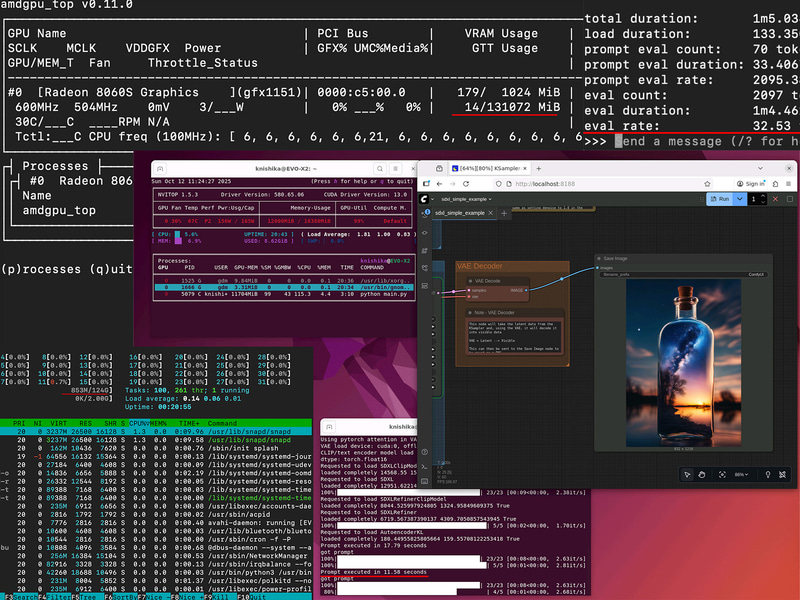Image resolution: width=800 pixels, height=600 pixels.
Task: Click the keyboard shortcuts icon in ComfyUI sidebar
Action: [x=424, y=481]
